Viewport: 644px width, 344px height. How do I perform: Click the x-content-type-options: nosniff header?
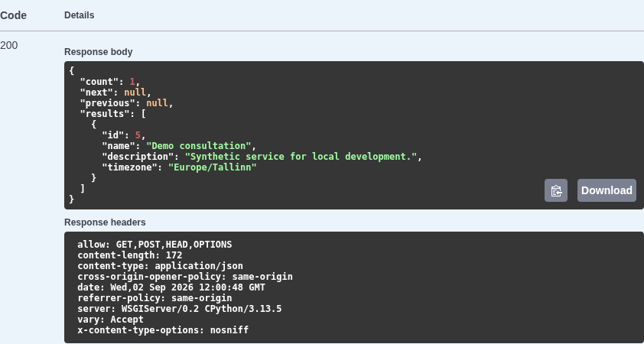[163, 330]
